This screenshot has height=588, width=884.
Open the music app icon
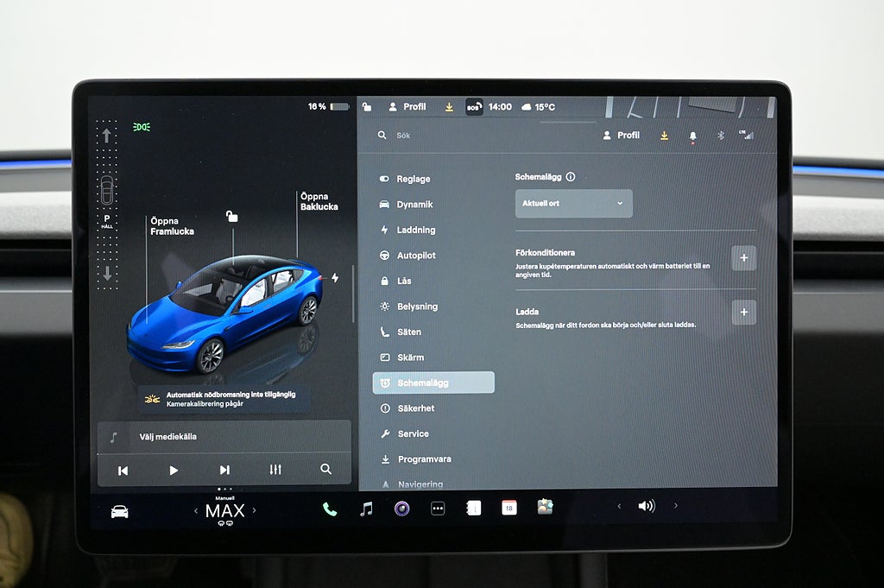click(366, 509)
